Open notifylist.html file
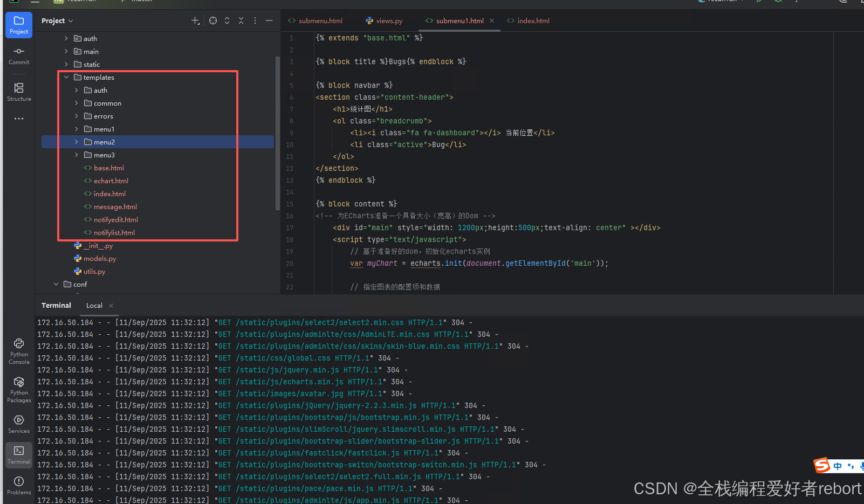The height and width of the screenshot is (504, 864). point(109,233)
